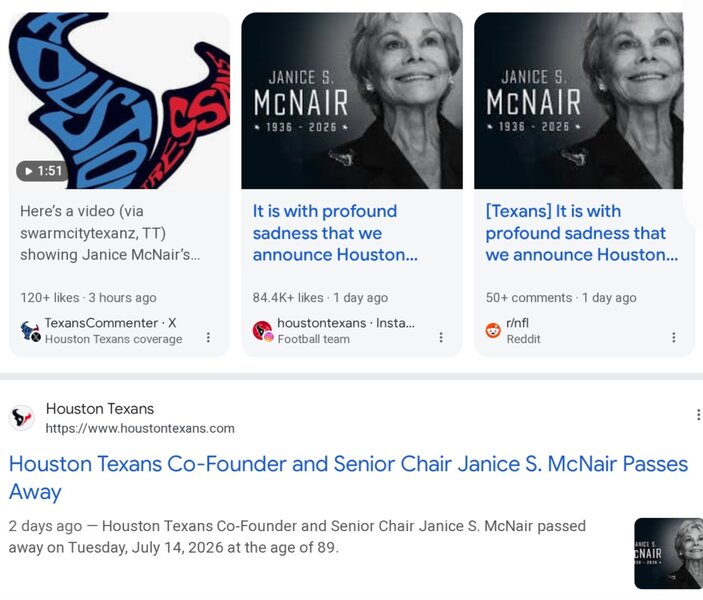Click the Janice S. McNair Reddit card image
703x600 pixels.
(578, 100)
